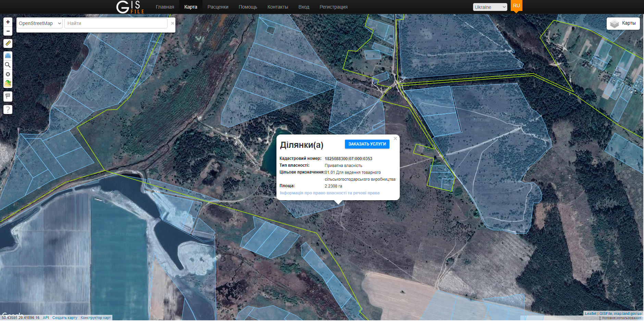Open the folder file import tool
644x321 pixels.
click(8, 83)
